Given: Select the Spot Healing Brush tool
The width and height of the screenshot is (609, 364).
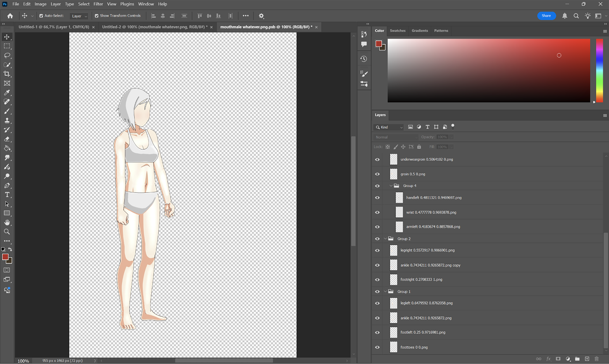Looking at the screenshot, I should [x=7, y=102].
